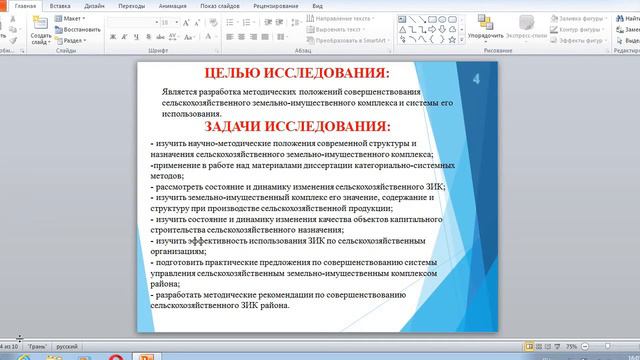Switch to the Переходы tab

[x=131, y=6]
